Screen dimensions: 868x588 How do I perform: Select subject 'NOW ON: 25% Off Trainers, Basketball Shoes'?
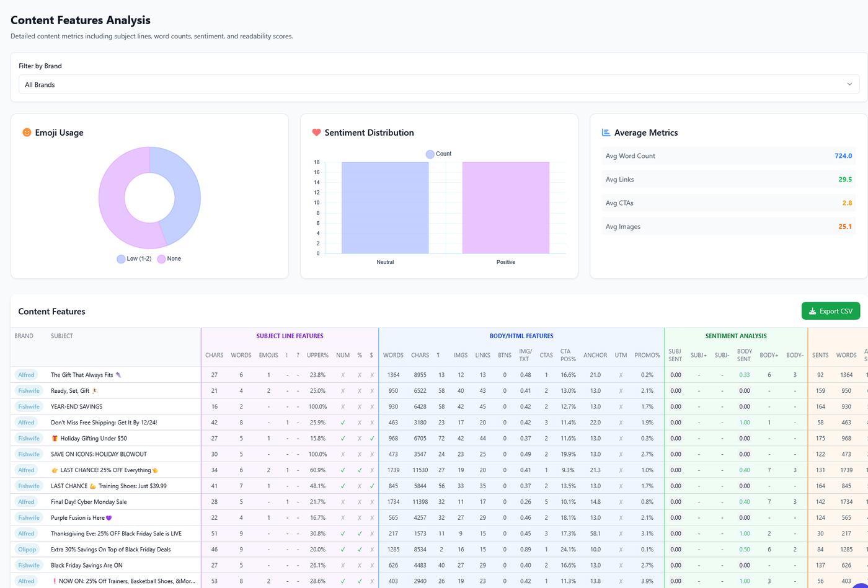pyautogui.click(x=123, y=581)
